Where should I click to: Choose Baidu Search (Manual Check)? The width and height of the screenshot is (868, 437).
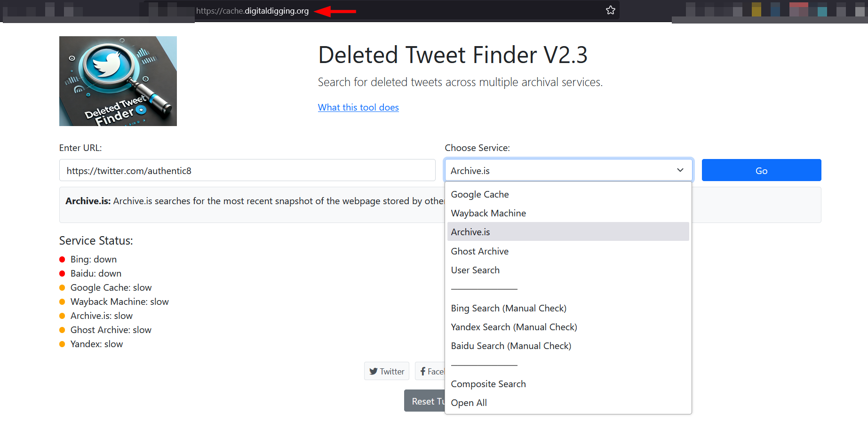coord(568,346)
